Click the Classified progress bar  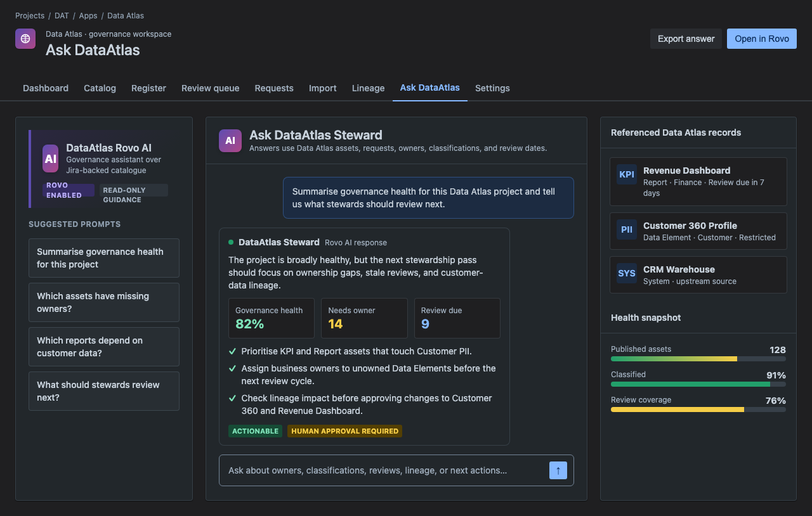698,384
